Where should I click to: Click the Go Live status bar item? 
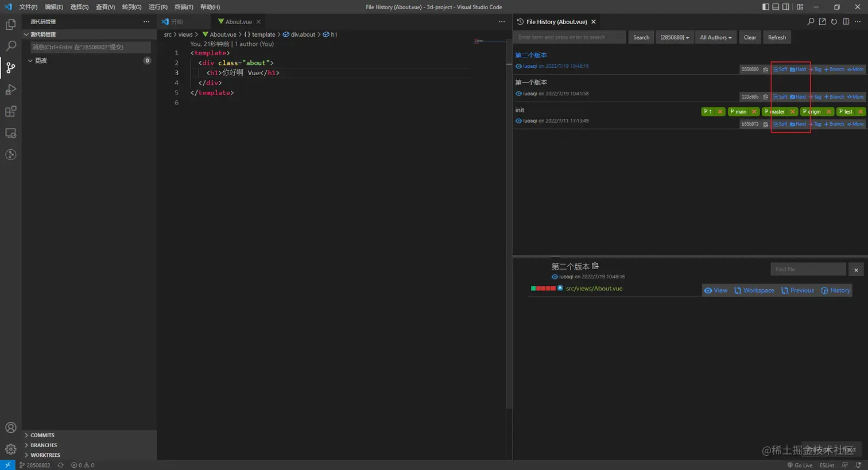click(x=800, y=465)
